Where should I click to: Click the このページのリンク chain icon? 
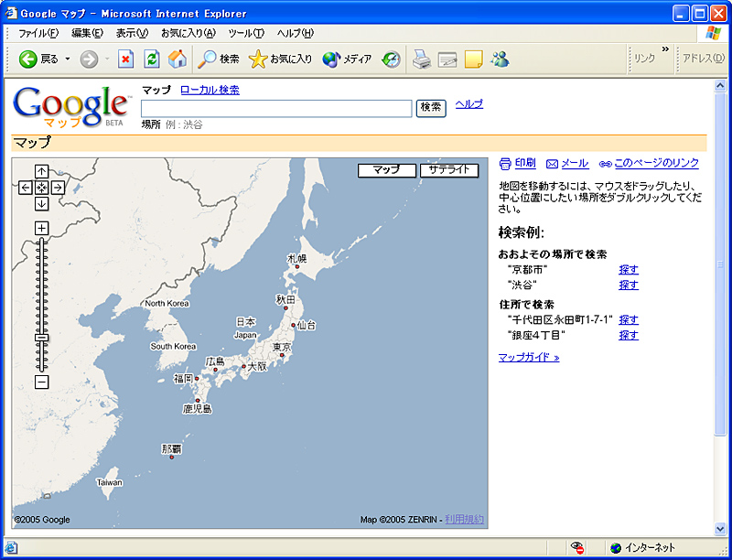[x=605, y=163]
